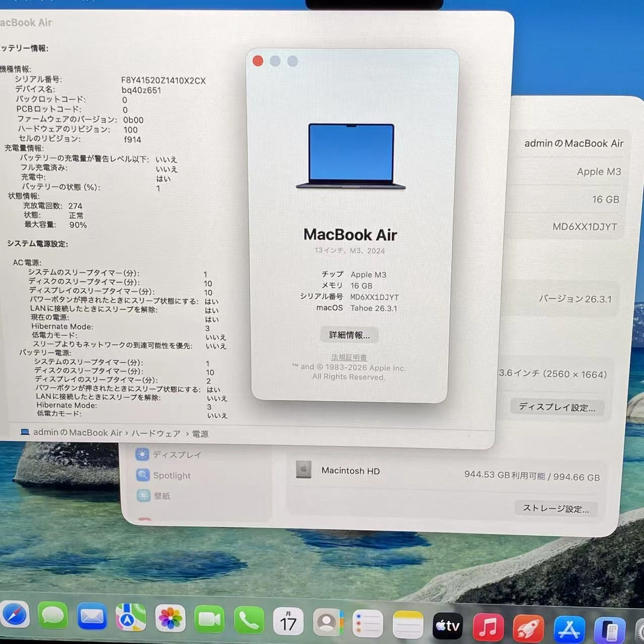Click '944.53 GB 利用可能 / 994.66 GB' storage text
Screen dimensions: 644x644
tap(532, 476)
